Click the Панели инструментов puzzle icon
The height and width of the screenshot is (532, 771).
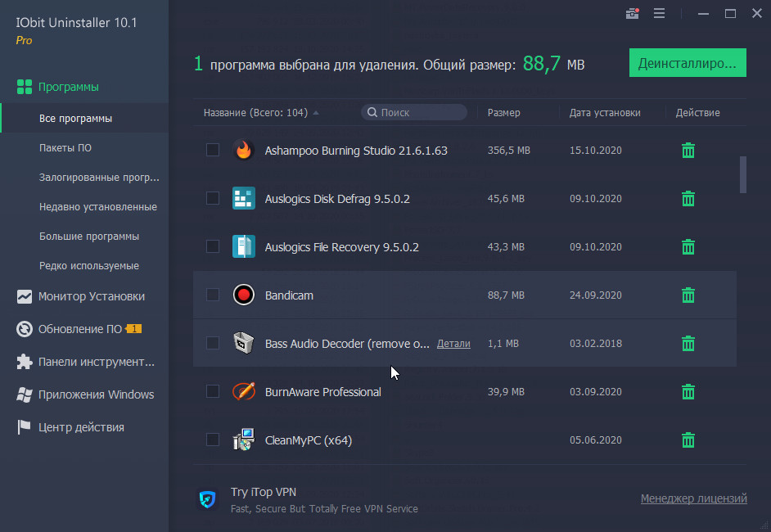click(x=24, y=362)
